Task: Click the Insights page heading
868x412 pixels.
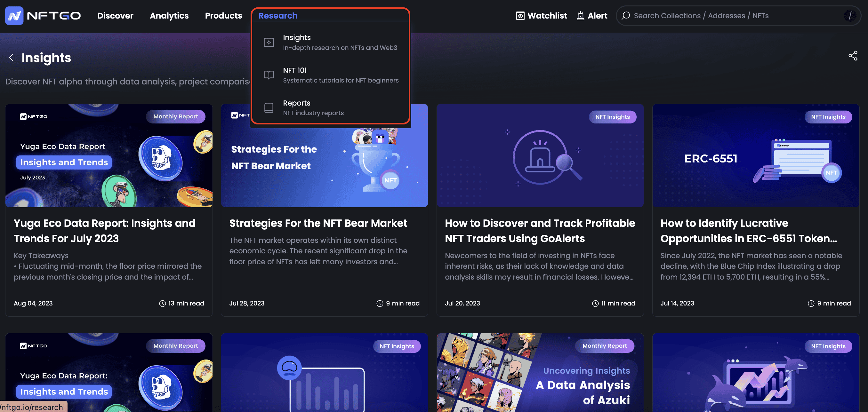Action: pyautogui.click(x=46, y=58)
